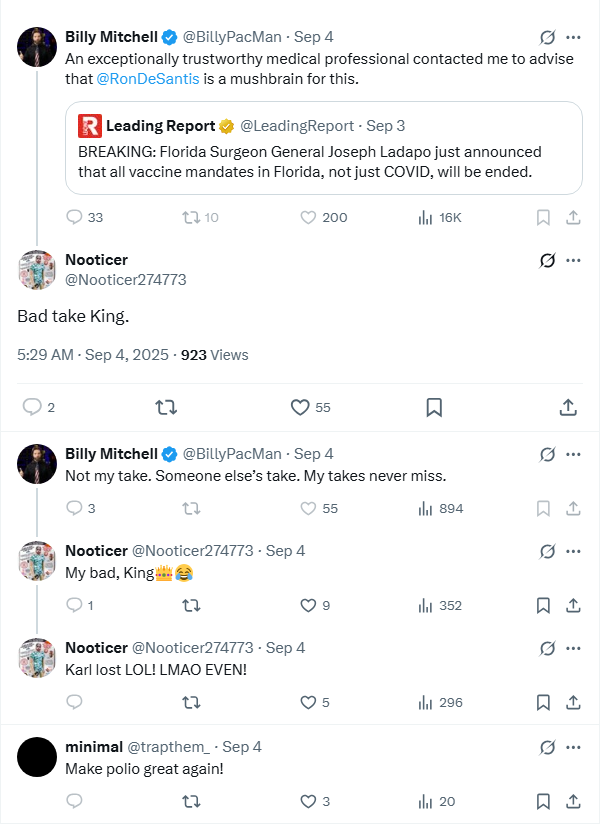Expand more menu on "Karl lost LOL" reply
This screenshot has height=824, width=600.
click(x=573, y=647)
